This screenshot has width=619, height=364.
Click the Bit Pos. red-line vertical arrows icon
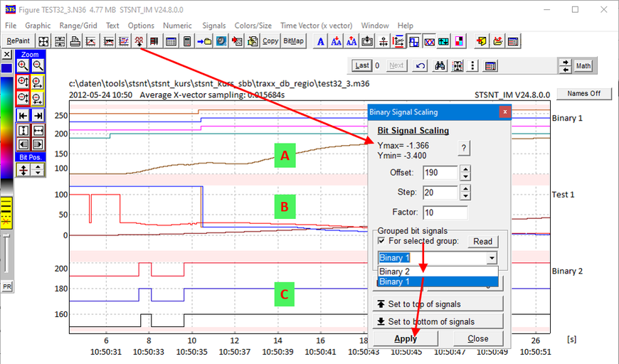pyautogui.click(x=23, y=171)
